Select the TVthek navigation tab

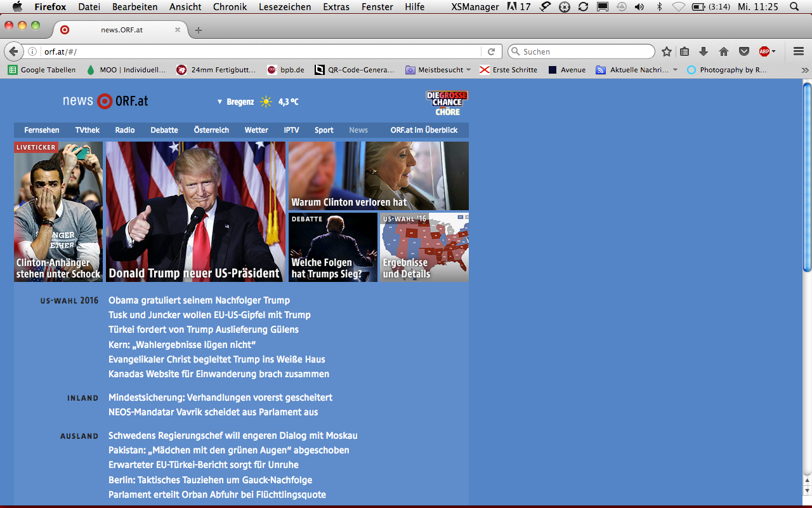(88, 130)
